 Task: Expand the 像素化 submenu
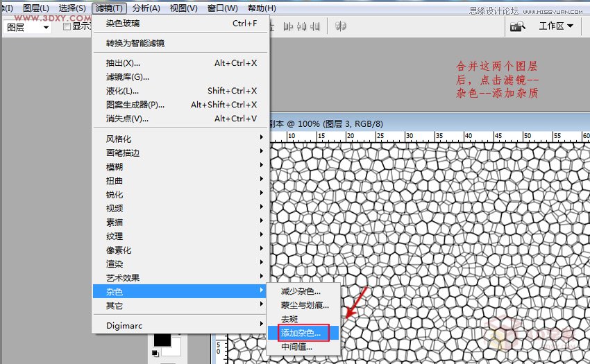pos(181,250)
